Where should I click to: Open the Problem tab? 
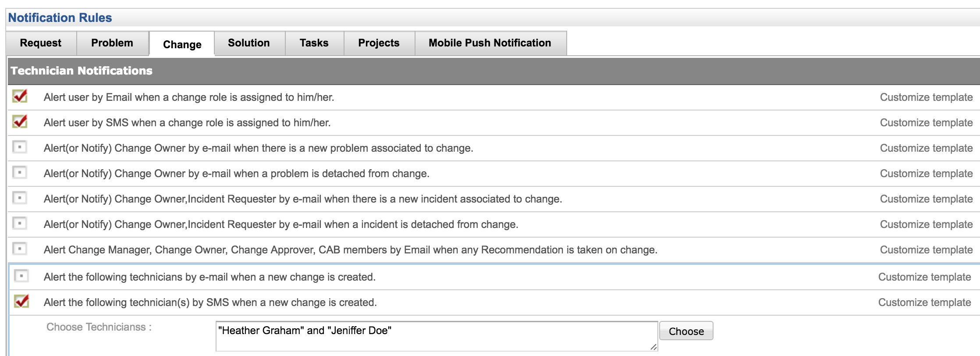point(112,43)
